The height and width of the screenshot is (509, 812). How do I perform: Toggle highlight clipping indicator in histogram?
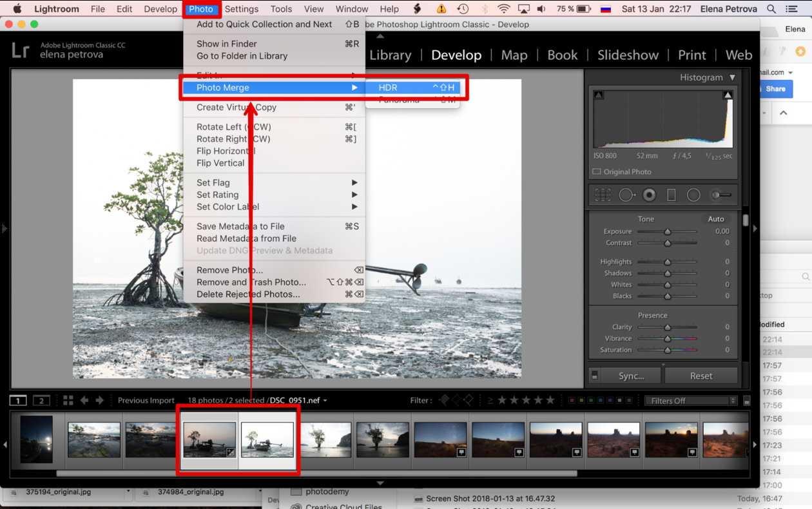(728, 95)
